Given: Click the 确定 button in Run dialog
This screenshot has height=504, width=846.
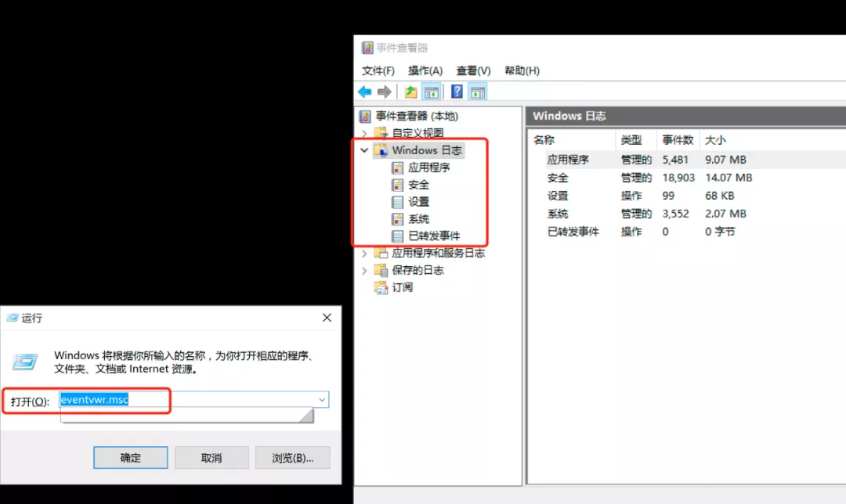Looking at the screenshot, I should point(131,458).
